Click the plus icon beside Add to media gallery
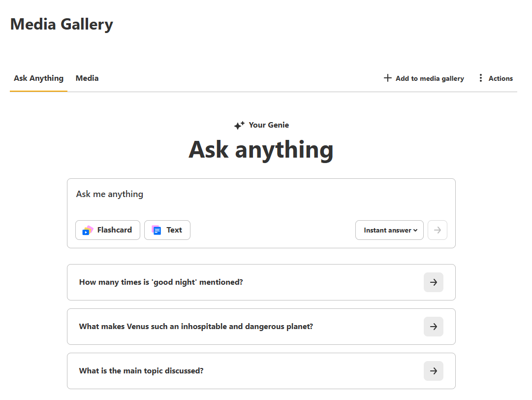 [388, 78]
